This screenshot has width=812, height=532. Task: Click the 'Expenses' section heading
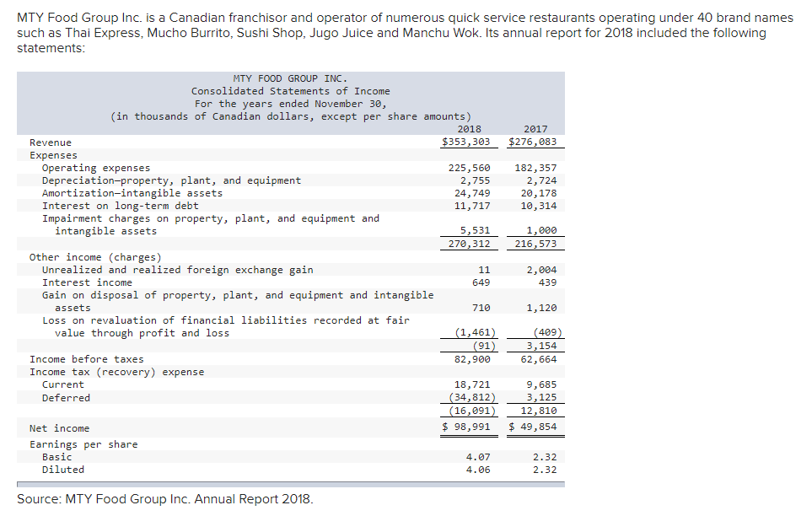click(53, 155)
